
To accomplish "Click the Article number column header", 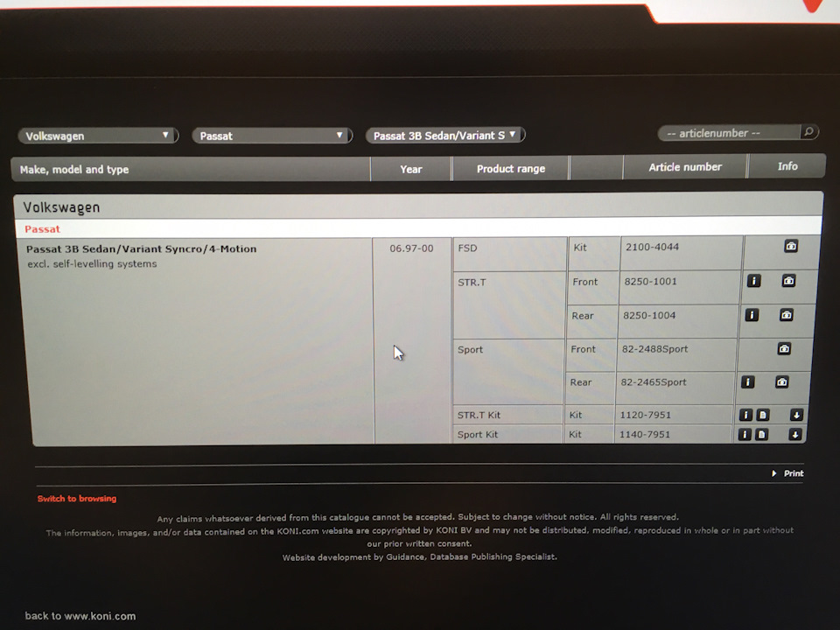I will (685, 167).
